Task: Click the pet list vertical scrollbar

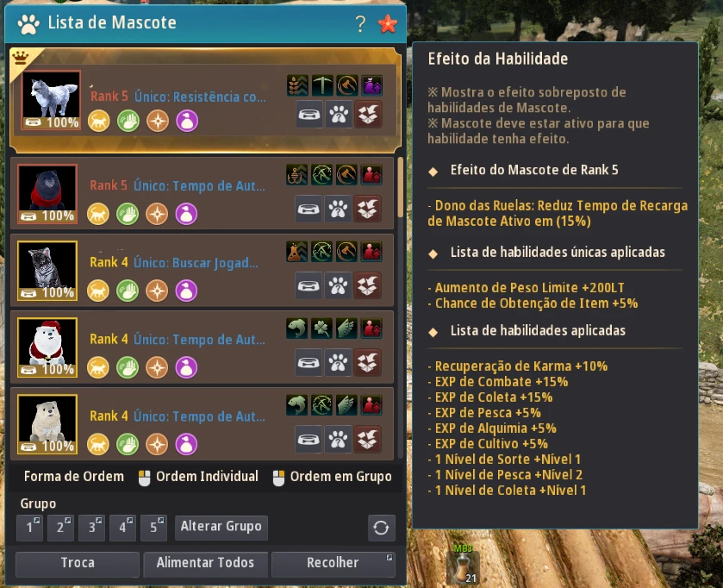Action: pos(400,188)
